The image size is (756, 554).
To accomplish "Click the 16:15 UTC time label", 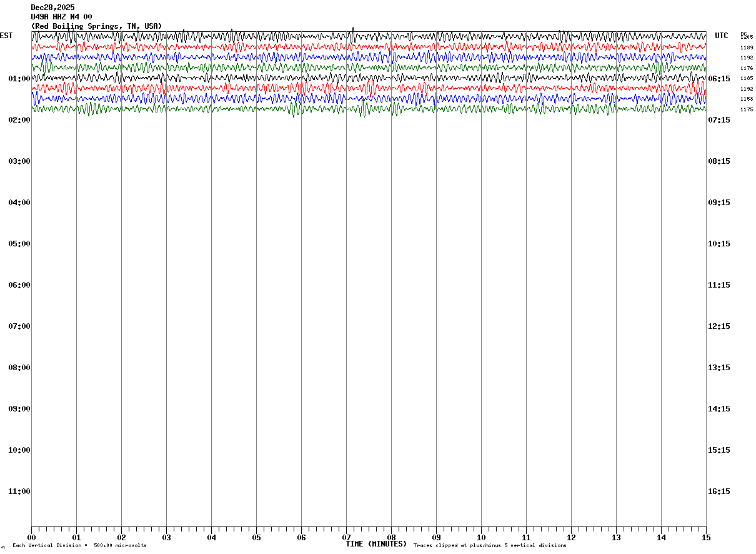I will pos(719,491).
